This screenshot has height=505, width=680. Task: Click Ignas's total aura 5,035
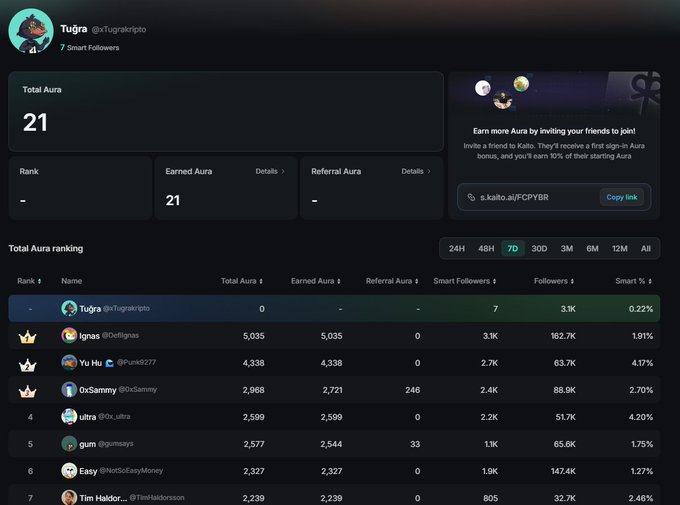[254, 336]
